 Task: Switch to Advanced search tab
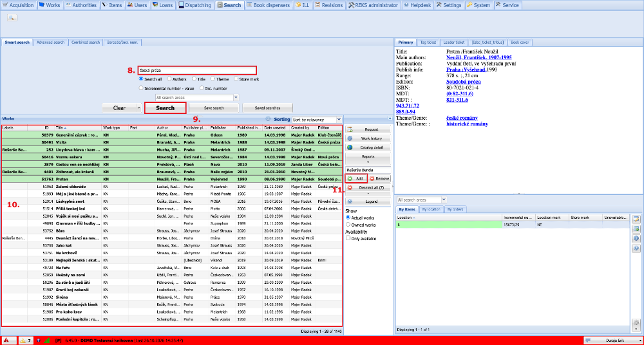(50, 42)
